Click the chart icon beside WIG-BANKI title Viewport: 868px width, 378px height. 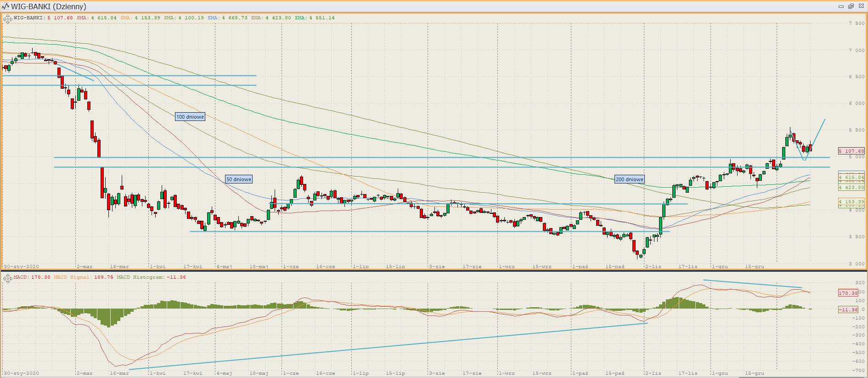click(x=6, y=6)
